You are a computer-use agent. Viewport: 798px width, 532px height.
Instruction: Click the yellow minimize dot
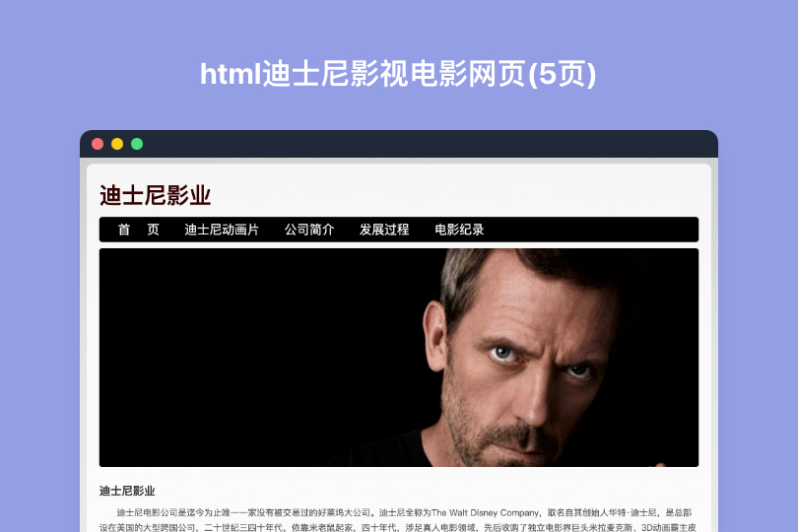[x=117, y=144]
